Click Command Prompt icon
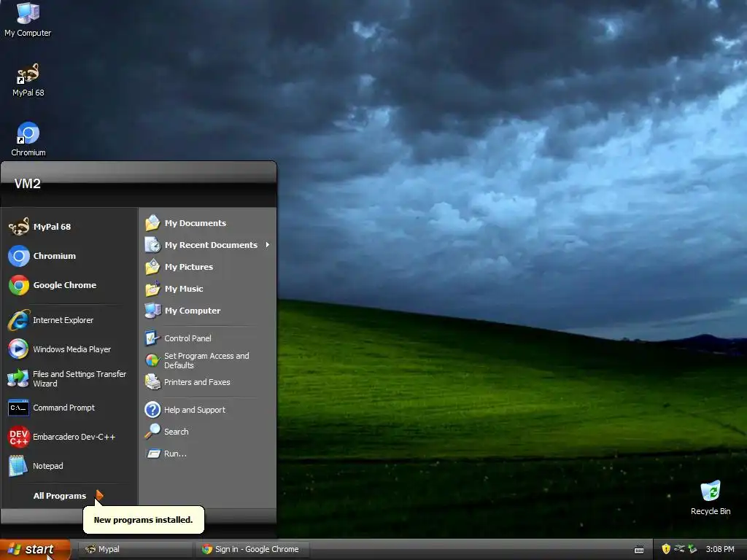 click(18, 408)
